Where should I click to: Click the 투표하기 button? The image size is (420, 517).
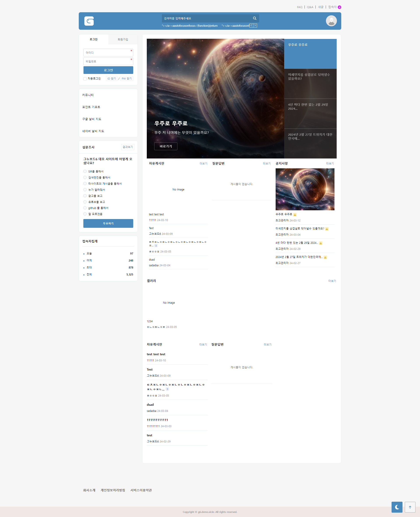coord(108,223)
